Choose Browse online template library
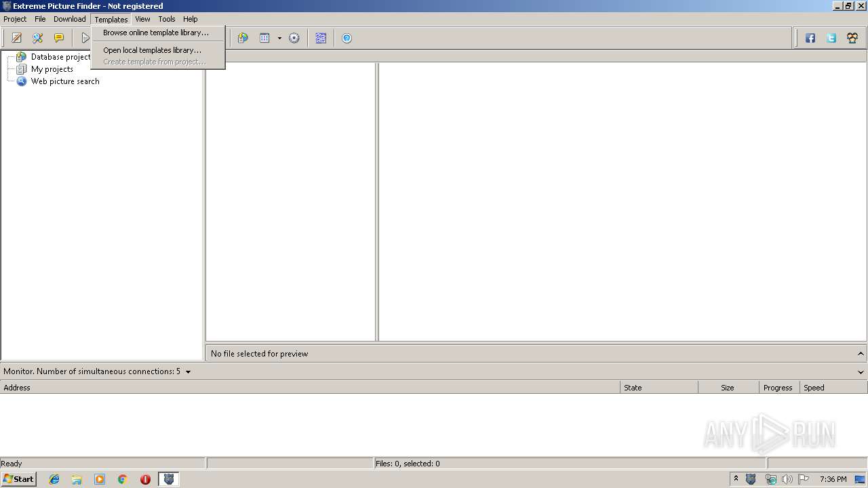The height and width of the screenshot is (488, 868). (x=157, y=33)
